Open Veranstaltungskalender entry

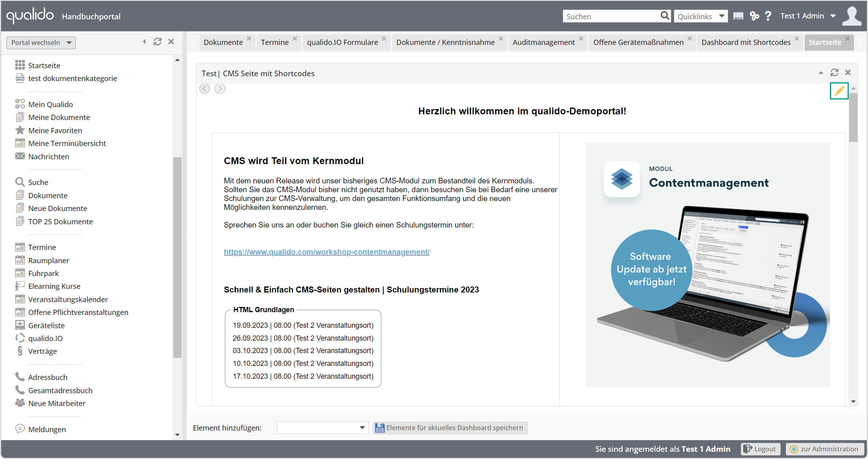[61, 299]
